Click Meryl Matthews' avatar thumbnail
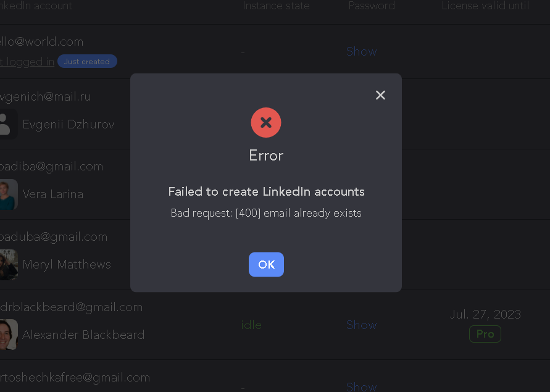The width and height of the screenshot is (550, 392). 9,265
